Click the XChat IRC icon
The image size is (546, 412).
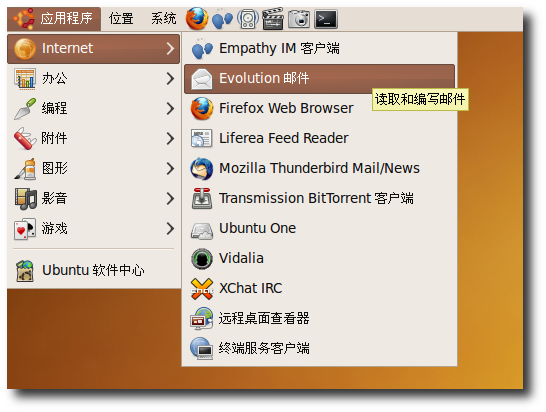[202, 289]
